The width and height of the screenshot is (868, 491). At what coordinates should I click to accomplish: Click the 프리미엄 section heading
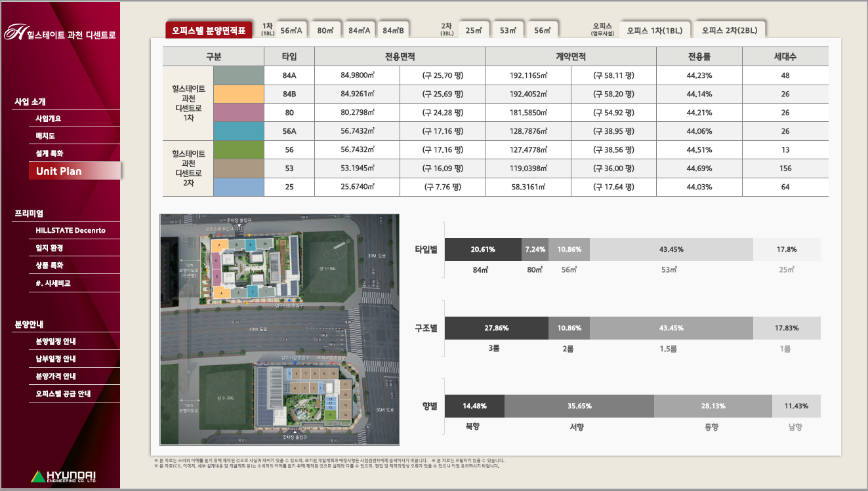pos(29,213)
